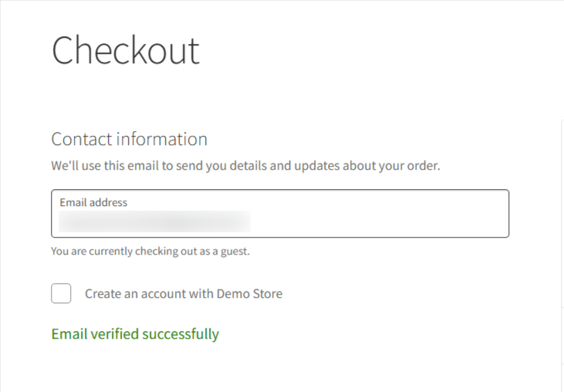
Task: Click the word 'guest' in the notice
Action: click(x=234, y=251)
